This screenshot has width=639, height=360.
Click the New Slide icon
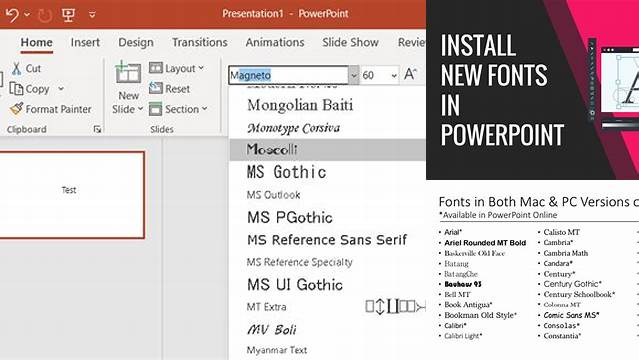tap(128, 72)
